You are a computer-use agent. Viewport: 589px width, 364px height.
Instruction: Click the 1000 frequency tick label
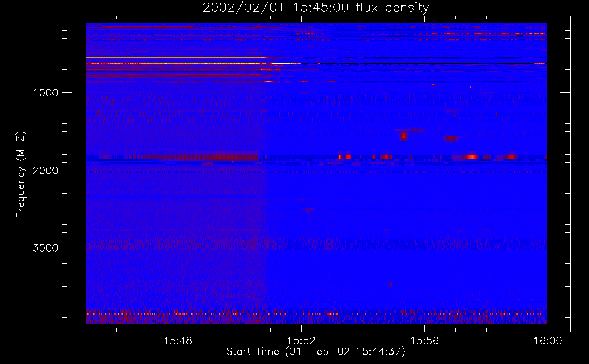tap(46, 93)
